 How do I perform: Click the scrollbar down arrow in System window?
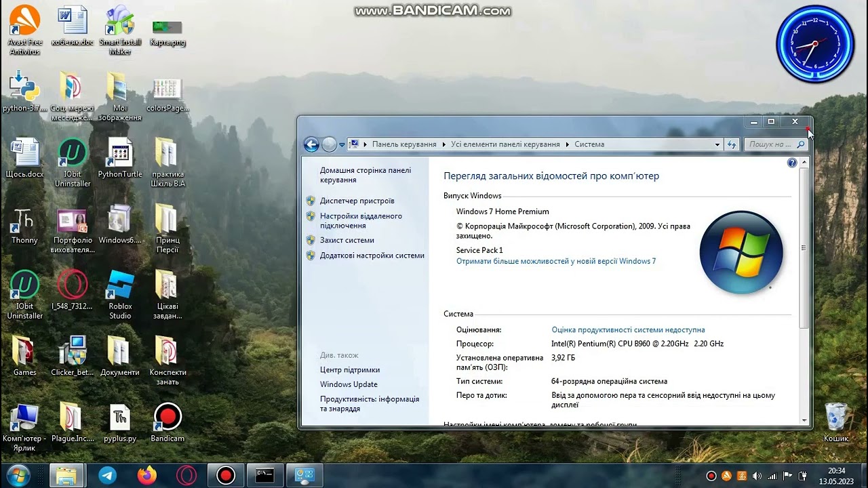click(804, 420)
